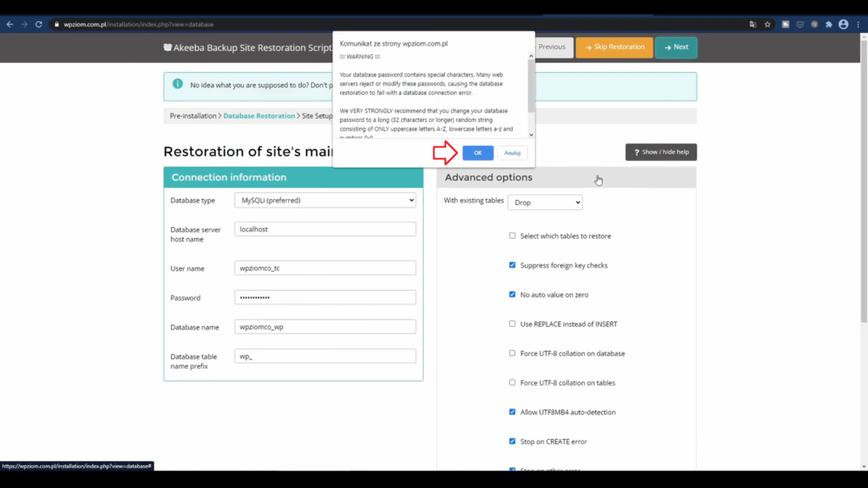This screenshot has width=868, height=488.
Task: Uncheck 'Suppress foreign key checks'
Action: click(x=512, y=265)
